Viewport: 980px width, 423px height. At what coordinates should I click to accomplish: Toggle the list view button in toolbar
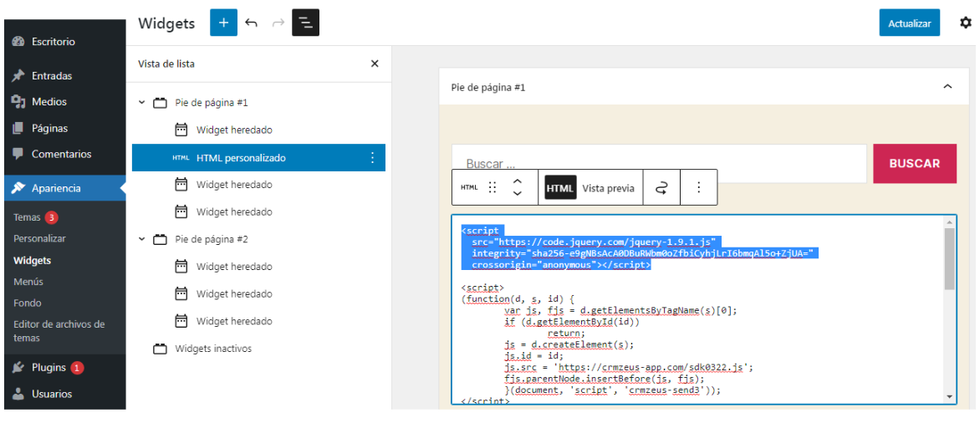click(306, 23)
